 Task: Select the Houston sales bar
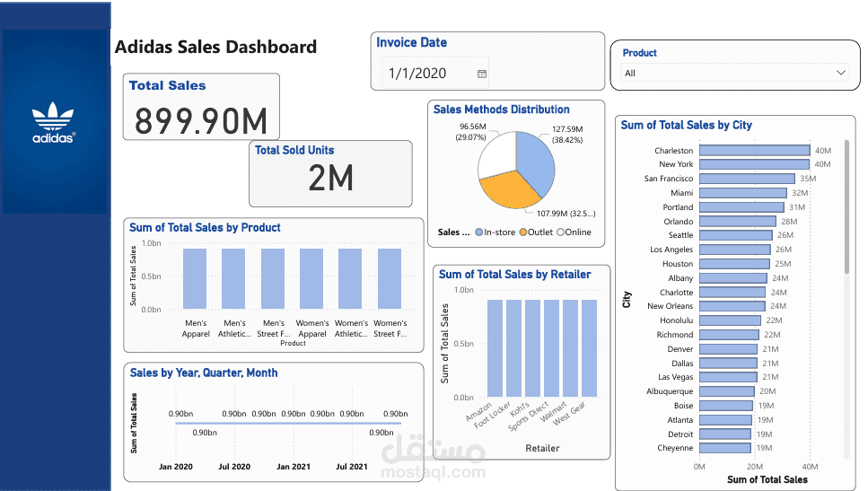(x=734, y=264)
